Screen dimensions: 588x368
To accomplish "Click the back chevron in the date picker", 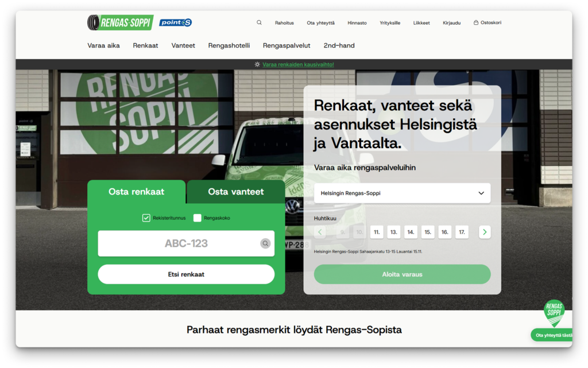I will 320,232.
